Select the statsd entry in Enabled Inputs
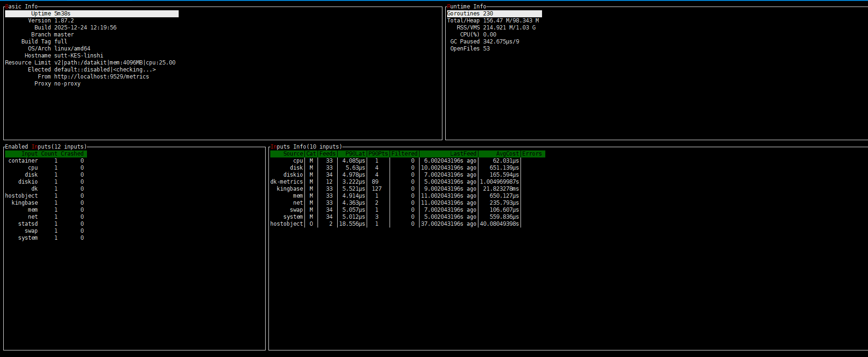 point(28,224)
